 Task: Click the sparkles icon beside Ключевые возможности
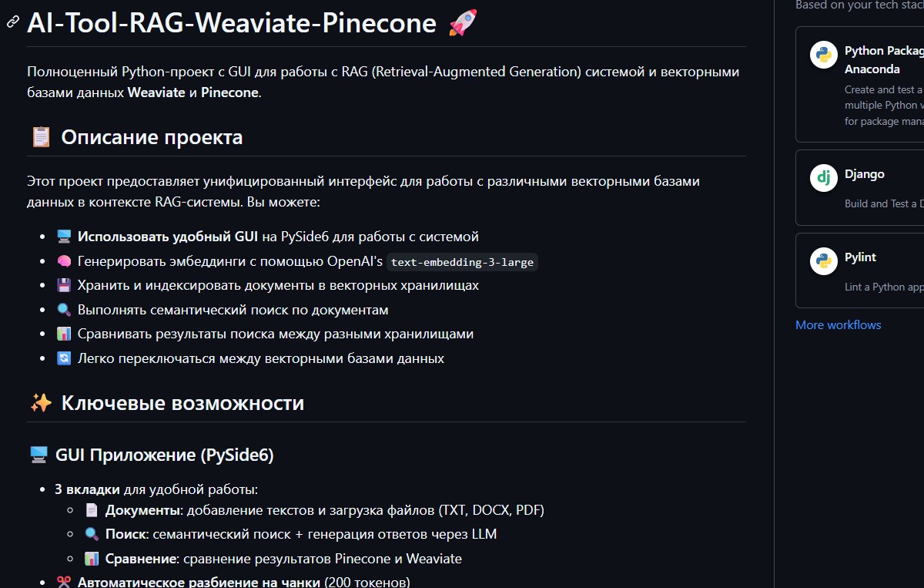tap(41, 403)
